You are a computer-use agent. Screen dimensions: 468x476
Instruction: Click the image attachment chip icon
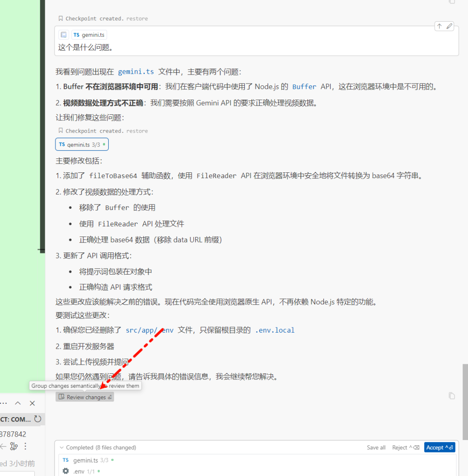click(x=64, y=35)
